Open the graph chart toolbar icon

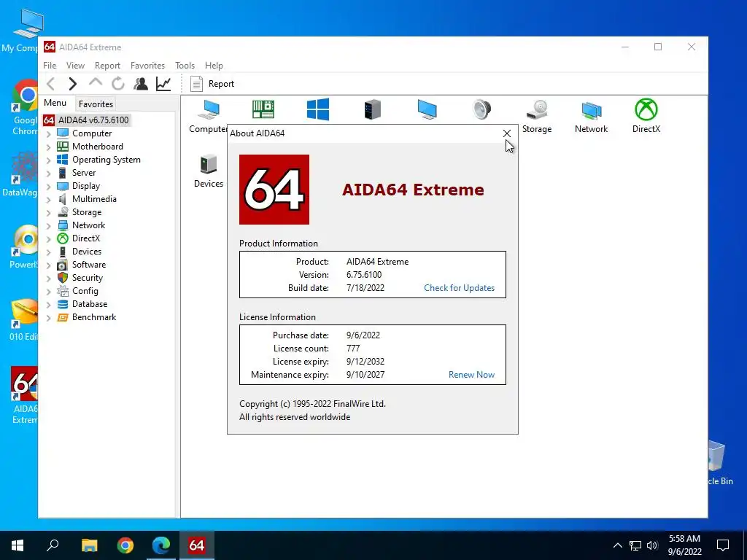point(163,84)
